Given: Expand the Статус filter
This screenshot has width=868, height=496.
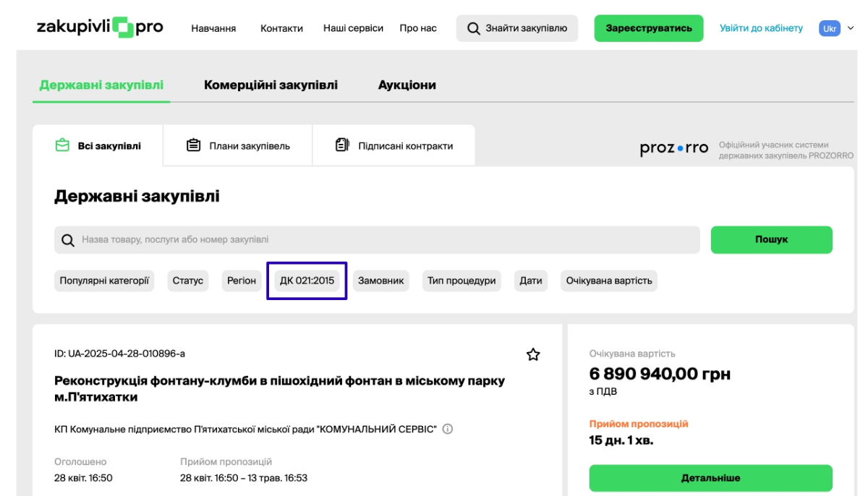Looking at the screenshot, I should (x=188, y=281).
